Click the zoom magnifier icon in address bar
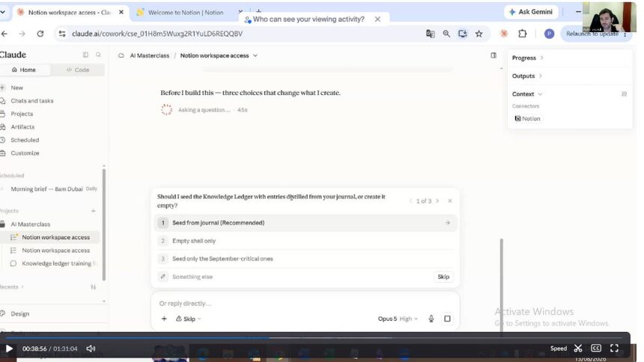Screen dimensions: 644x362 tap(446, 34)
